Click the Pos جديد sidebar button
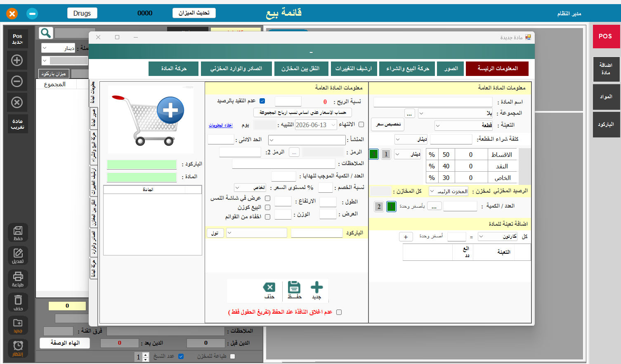 tap(17, 39)
